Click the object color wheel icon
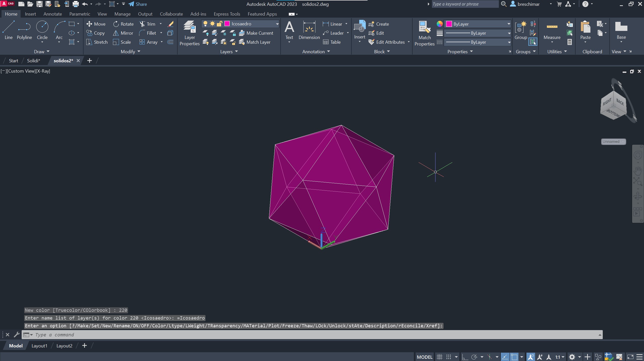 (439, 24)
